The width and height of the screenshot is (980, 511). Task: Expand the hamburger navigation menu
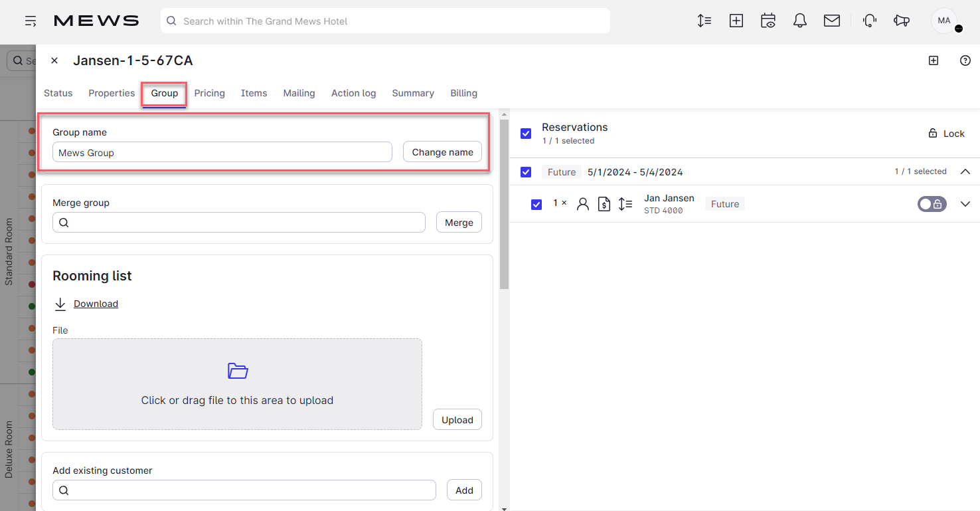tap(31, 21)
